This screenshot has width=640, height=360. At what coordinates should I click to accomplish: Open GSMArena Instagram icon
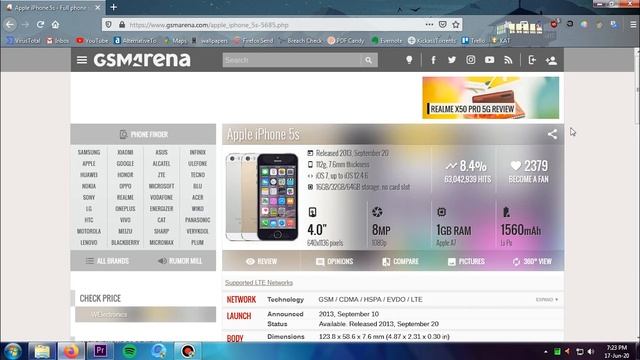[x=471, y=60]
